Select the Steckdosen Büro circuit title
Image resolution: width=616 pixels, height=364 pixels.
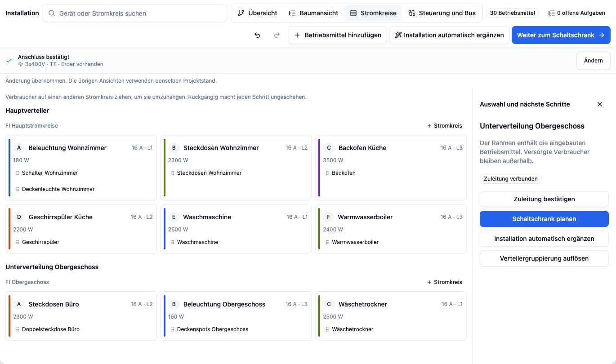(54, 304)
